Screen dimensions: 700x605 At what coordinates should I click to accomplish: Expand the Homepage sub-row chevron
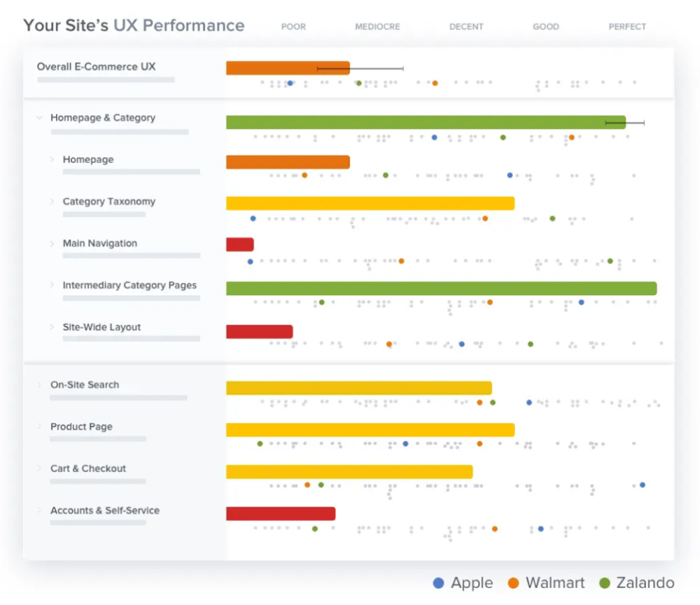pyautogui.click(x=52, y=159)
